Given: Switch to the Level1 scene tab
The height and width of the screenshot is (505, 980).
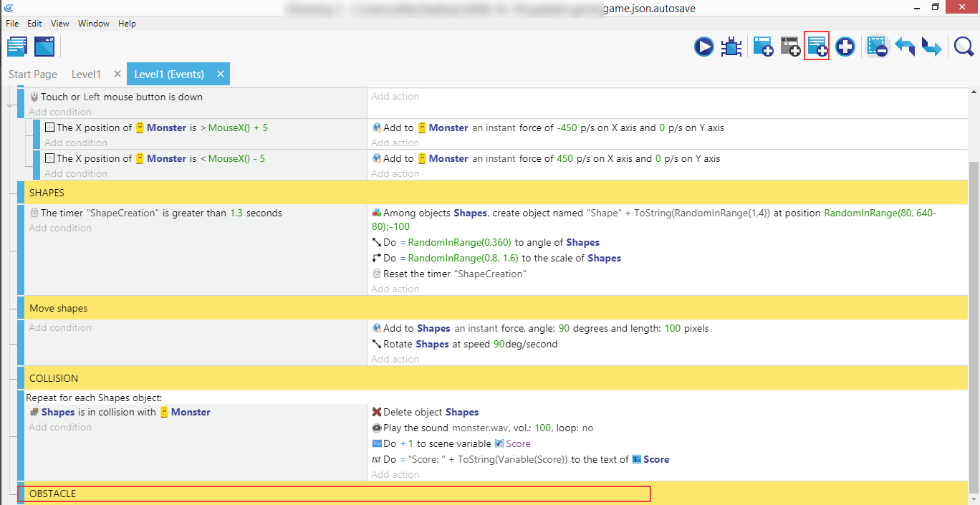Looking at the screenshot, I should point(86,74).
